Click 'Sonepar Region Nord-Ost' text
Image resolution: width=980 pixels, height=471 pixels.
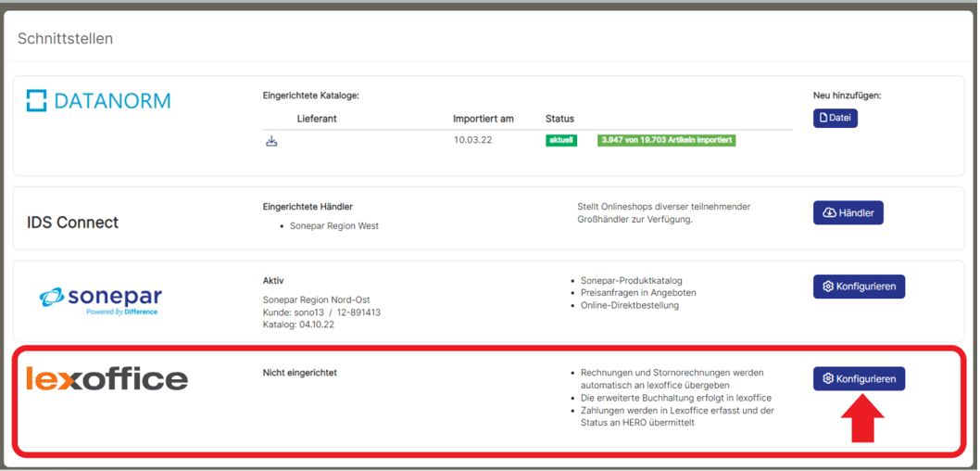(316, 299)
